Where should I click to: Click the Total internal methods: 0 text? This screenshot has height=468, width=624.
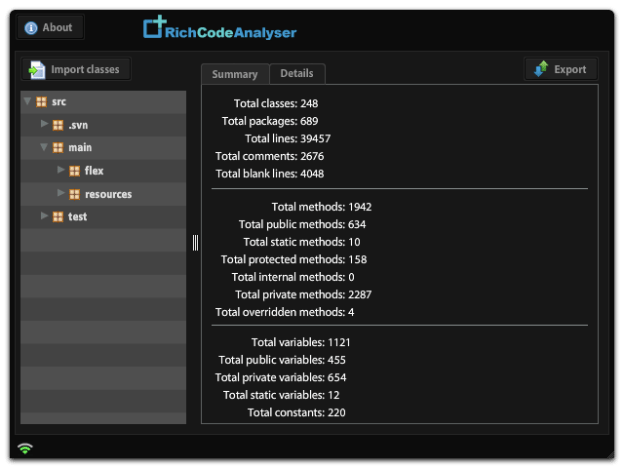(293, 277)
